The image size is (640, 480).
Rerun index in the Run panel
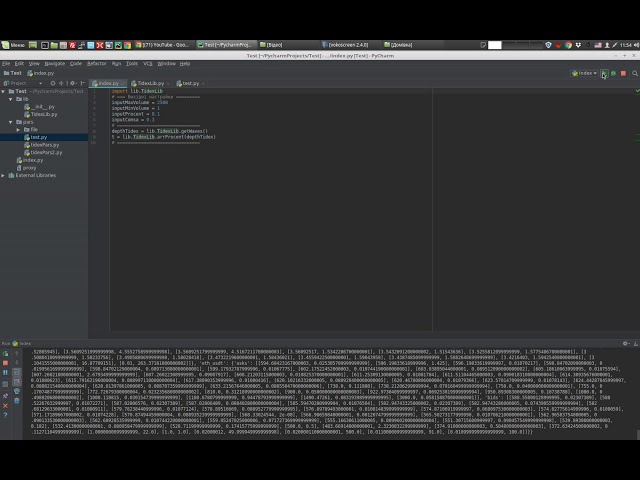5,353
